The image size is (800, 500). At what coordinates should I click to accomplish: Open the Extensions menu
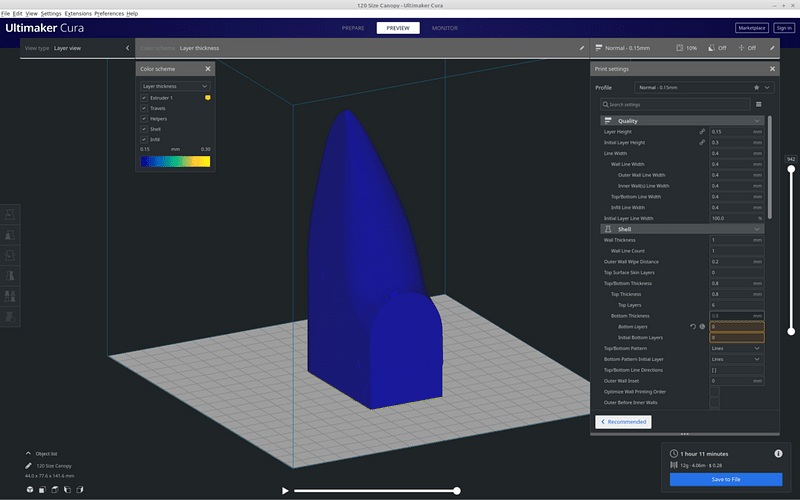78,14
